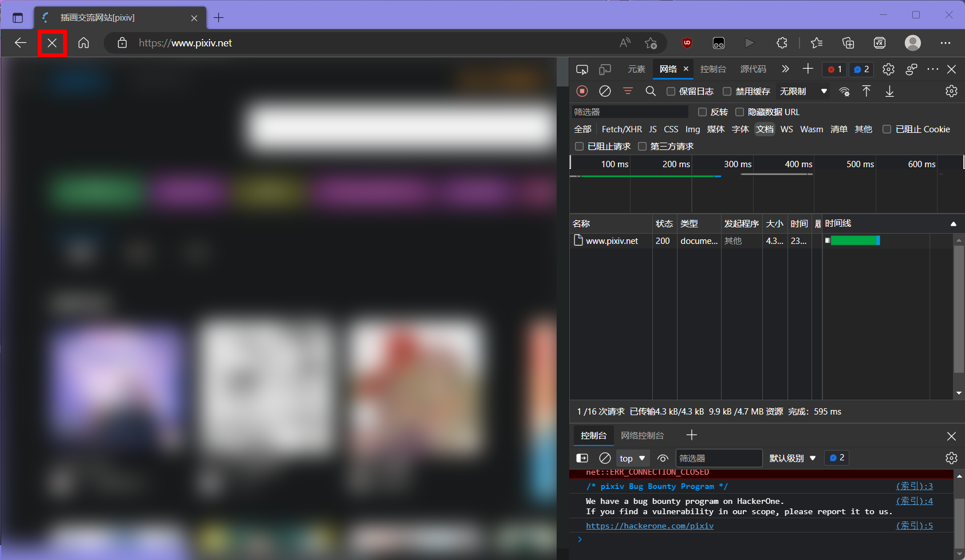965x560 pixels.
Task: View site information lock icon
Action: click(x=122, y=43)
